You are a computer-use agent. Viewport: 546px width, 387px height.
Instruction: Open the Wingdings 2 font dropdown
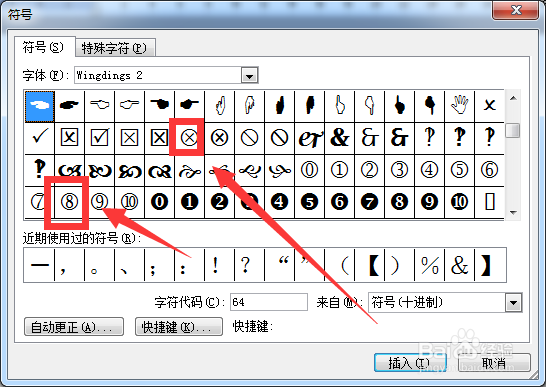[x=249, y=75]
